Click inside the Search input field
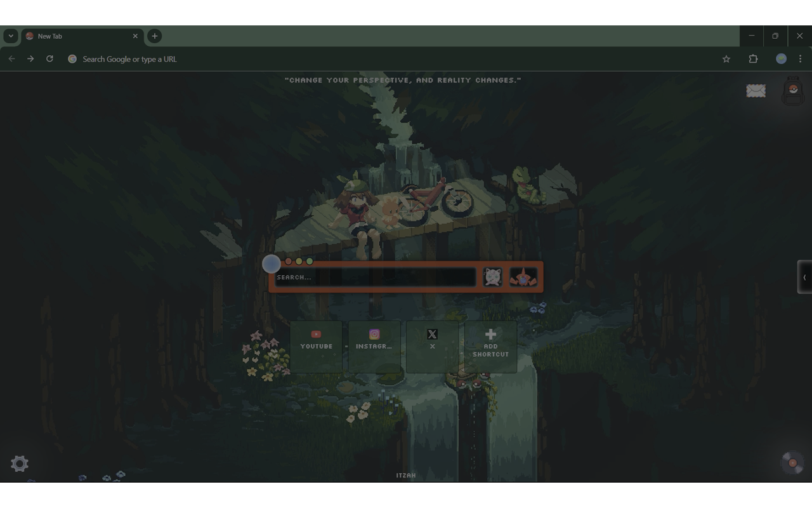The image size is (812, 508). click(x=374, y=277)
